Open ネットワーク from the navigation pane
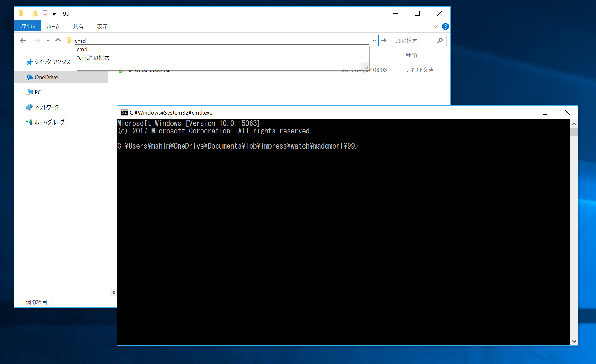The width and height of the screenshot is (596, 364). (x=46, y=107)
